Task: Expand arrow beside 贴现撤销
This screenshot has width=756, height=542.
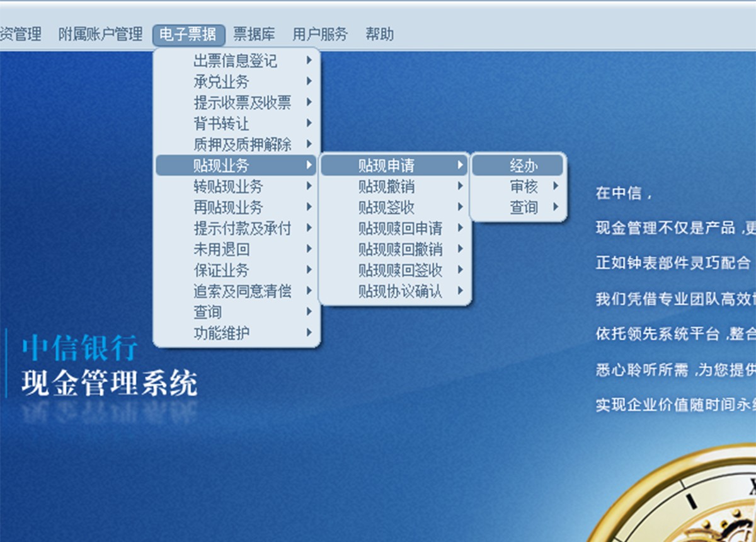Action: pyautogui.click(x=461, y=186)
